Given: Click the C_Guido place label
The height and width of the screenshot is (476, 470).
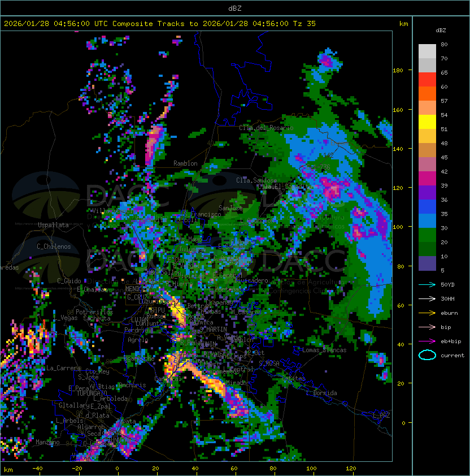Looking at the screenshot, I should coord(69,281).
